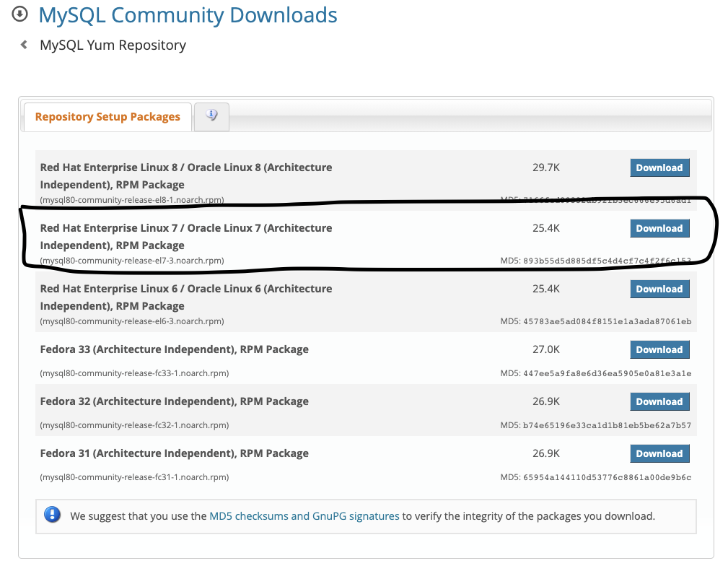Screen dimensions: 728x566
Task: Click the back arrow next to MySQL Yum Repository
Action: pyautogui.click(x=24, y=45)
